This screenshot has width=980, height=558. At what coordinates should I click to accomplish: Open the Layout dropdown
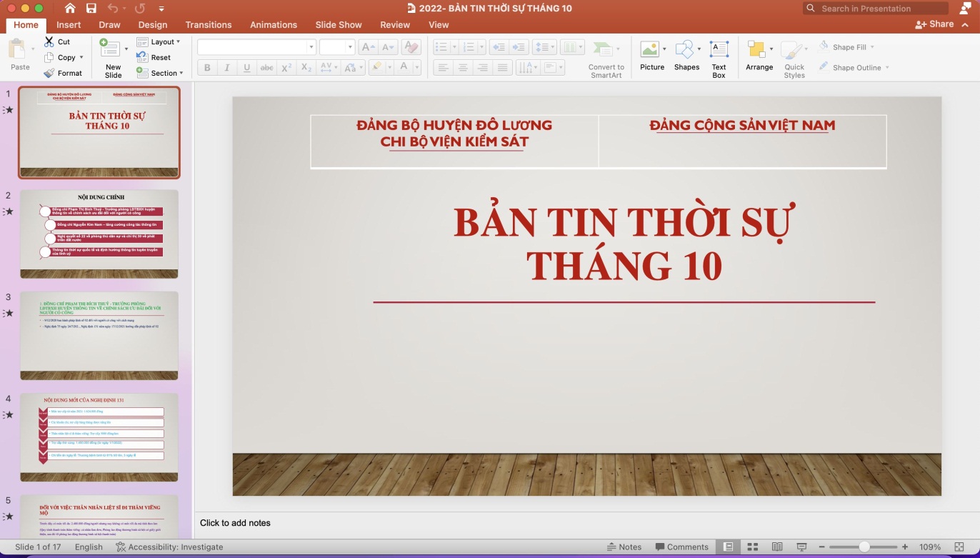[x=159, y=41]
